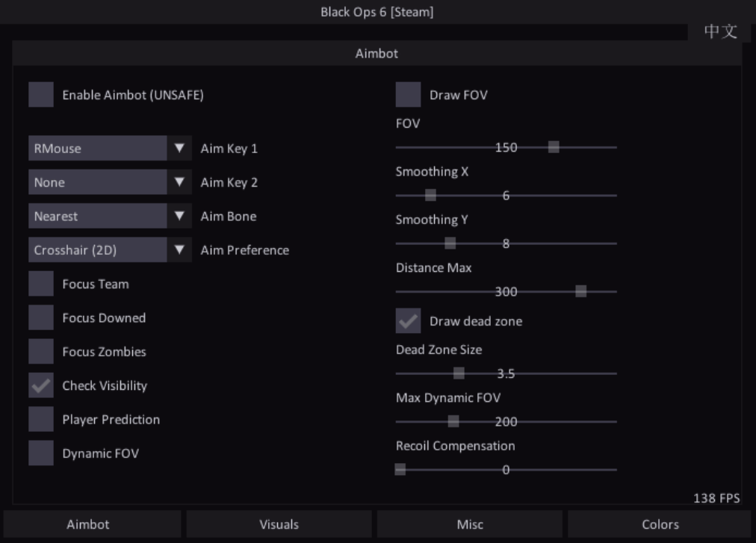Image resolution: width=756 pixels, height=543 pixels.
Task: Turn on Focus Zombies
Action: click(41, 352)
